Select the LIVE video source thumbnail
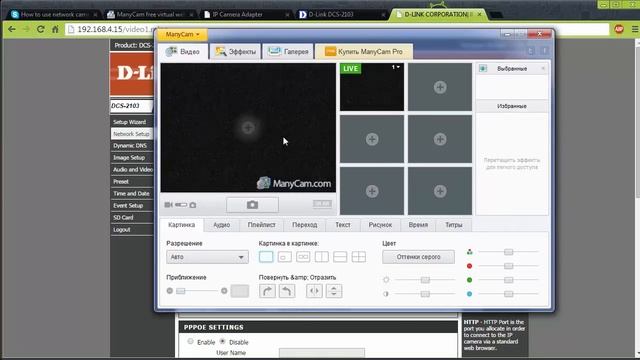Image resolution: width=640 pixels, height=360 pixels. pyautogui.click(x=371, y=87)
